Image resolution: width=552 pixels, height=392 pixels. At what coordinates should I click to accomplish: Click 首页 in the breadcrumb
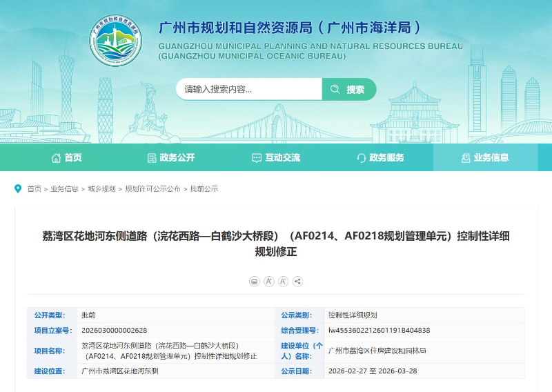[34, 189]
